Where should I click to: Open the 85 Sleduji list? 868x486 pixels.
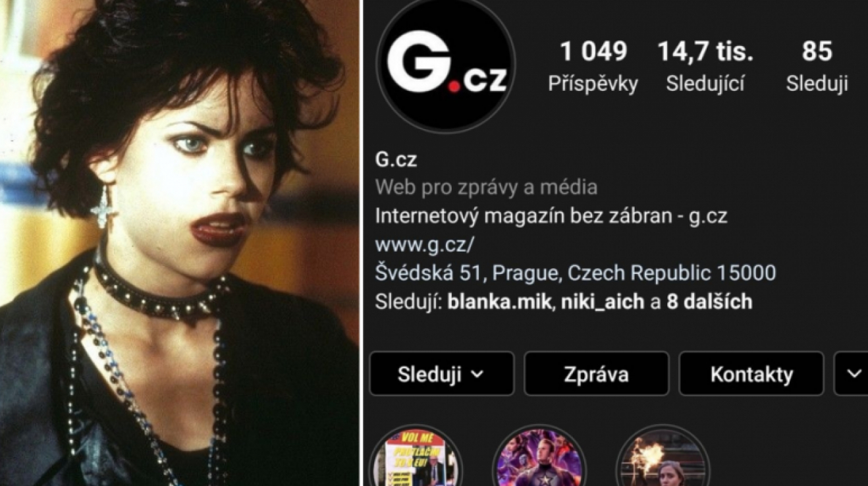[817, 67]
